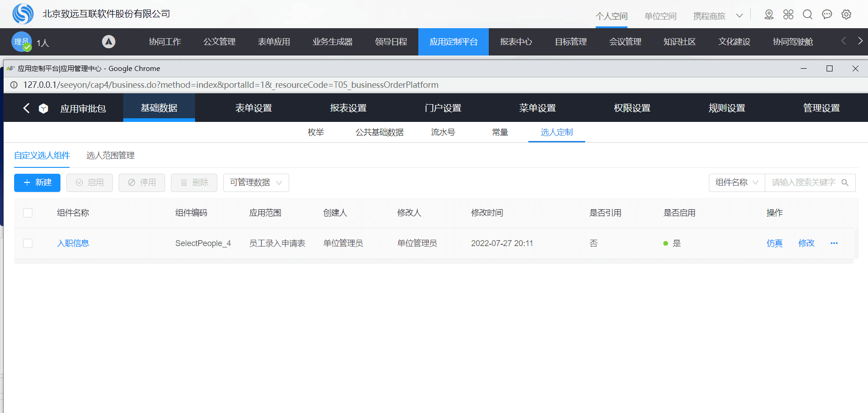Screen dimensions: 868x413
Task: Click the user avatar beside 1人
Action: coord(21,42)
